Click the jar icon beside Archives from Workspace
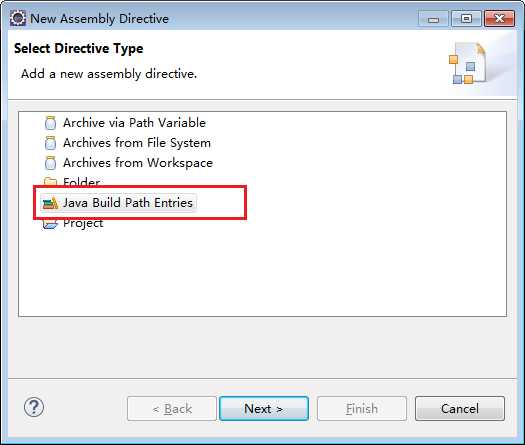Viewport: 525px width, 445px height. point(51,163)
